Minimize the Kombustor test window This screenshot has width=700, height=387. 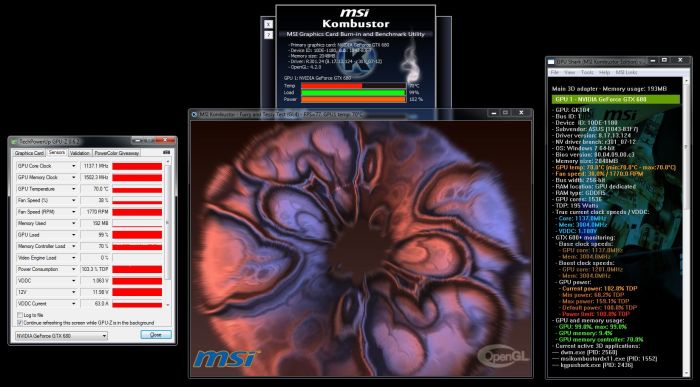tap(493, 113)
